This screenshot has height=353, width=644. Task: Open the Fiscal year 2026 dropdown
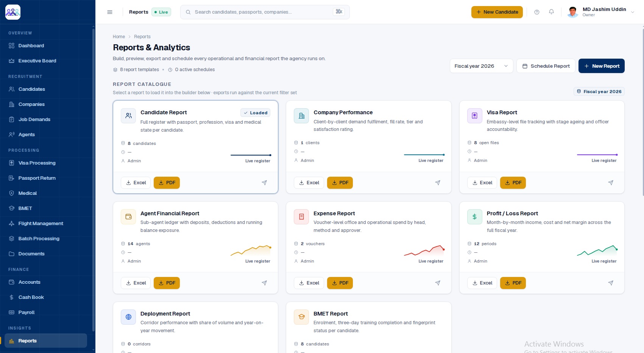pos(481,66)
